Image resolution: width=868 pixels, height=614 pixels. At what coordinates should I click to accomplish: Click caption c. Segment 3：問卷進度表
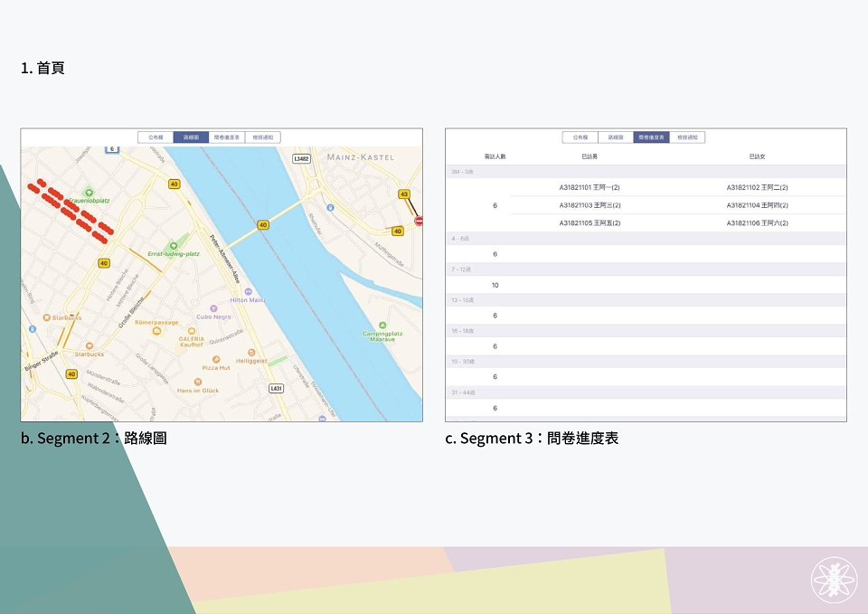point(532,438)
